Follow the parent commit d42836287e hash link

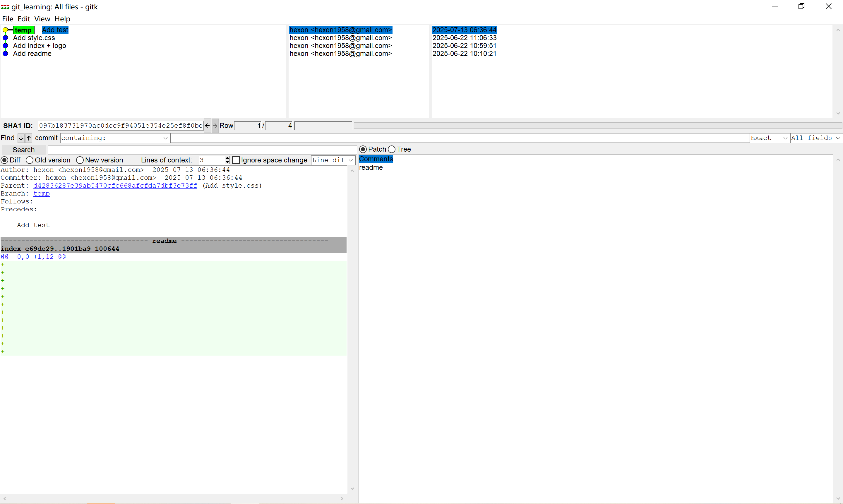coord(115,186)
